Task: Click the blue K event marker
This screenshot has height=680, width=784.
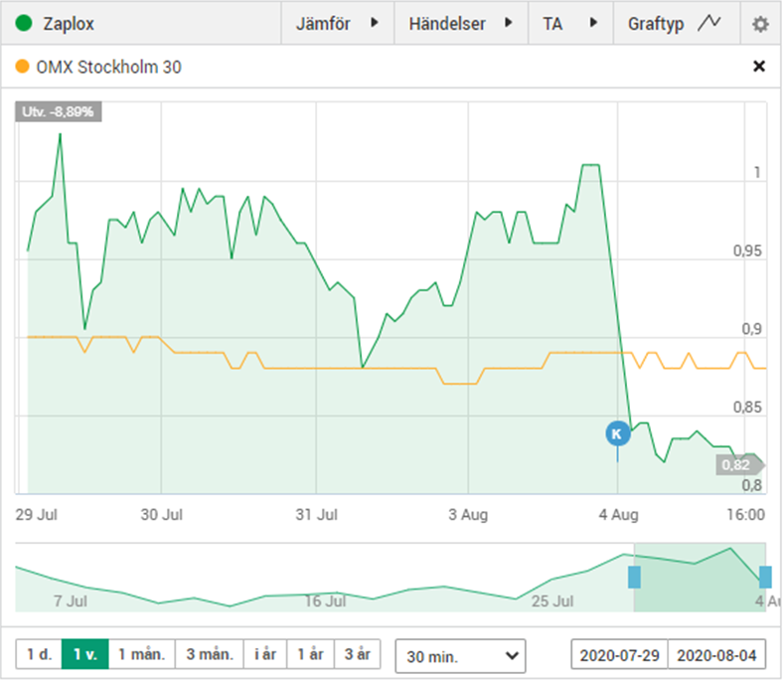Action: pos(617,433)
